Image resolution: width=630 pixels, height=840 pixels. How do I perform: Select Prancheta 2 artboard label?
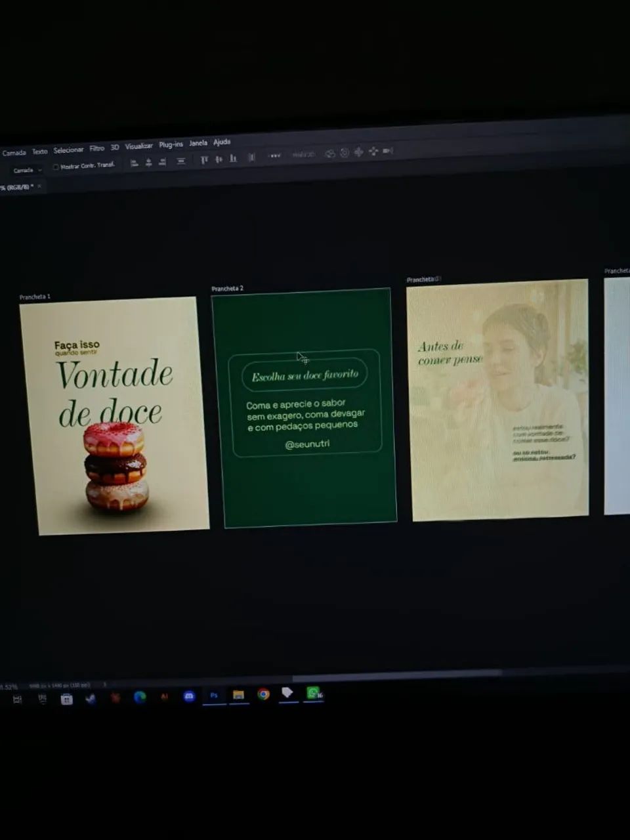click(227, 288)
